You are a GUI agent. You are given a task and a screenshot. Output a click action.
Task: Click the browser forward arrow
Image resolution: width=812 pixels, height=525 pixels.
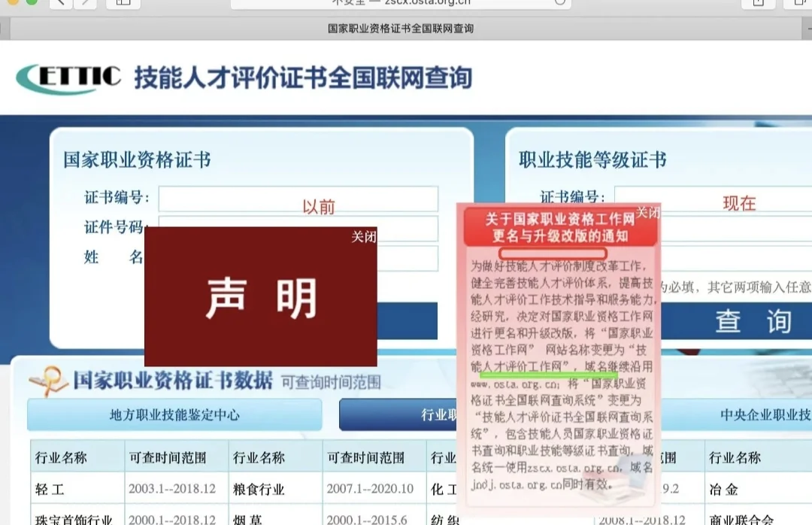[x=83, y=4]
